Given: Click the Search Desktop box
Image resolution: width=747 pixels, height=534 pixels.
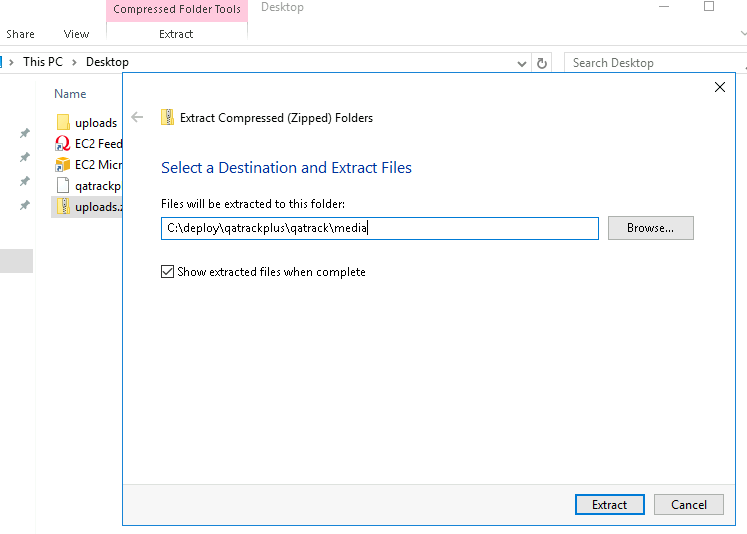Looking at the screenshot, I should 656,63.
